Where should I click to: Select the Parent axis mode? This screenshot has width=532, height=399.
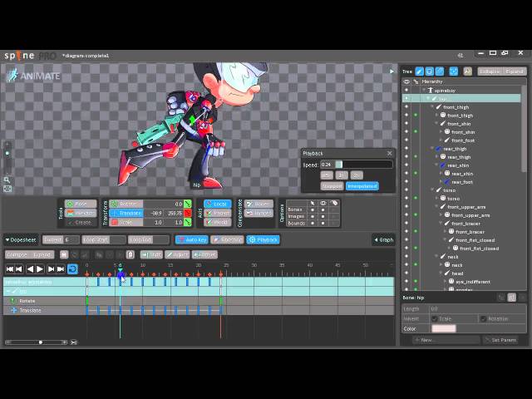[x=218, y=213]
